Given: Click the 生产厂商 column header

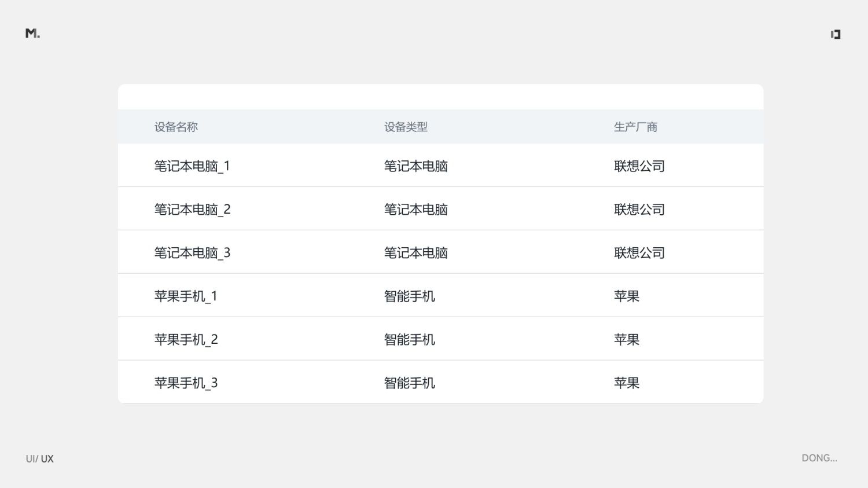Looking at the screenshot, I should click(x=635, y=127).
